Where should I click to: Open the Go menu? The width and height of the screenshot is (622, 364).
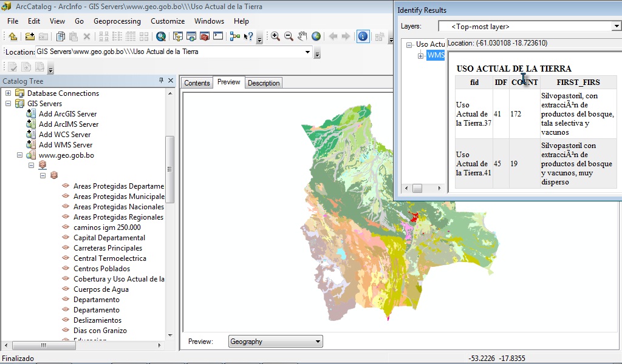coord(80,21)
